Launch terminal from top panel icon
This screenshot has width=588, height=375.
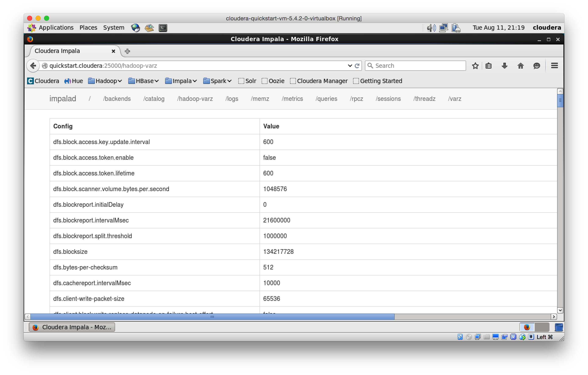pos(163,28)
